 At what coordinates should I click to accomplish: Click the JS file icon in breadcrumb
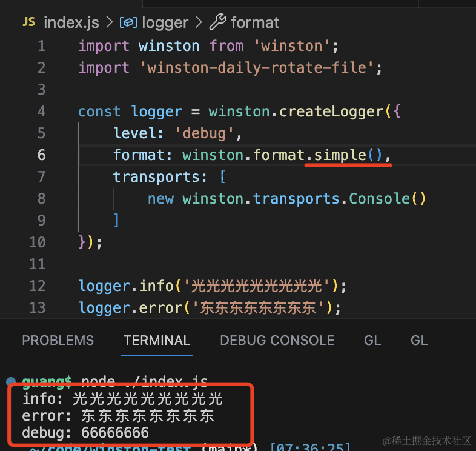point(28,22)
